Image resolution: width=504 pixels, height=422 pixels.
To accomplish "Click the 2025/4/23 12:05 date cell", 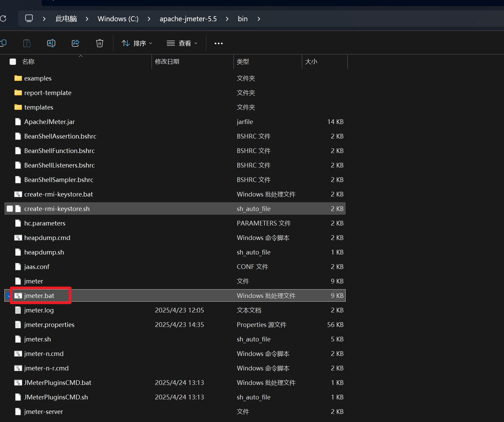I will [180, 310].
